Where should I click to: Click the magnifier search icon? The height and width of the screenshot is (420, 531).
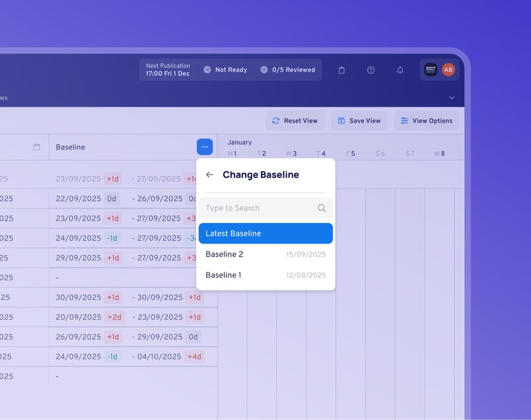322,208
